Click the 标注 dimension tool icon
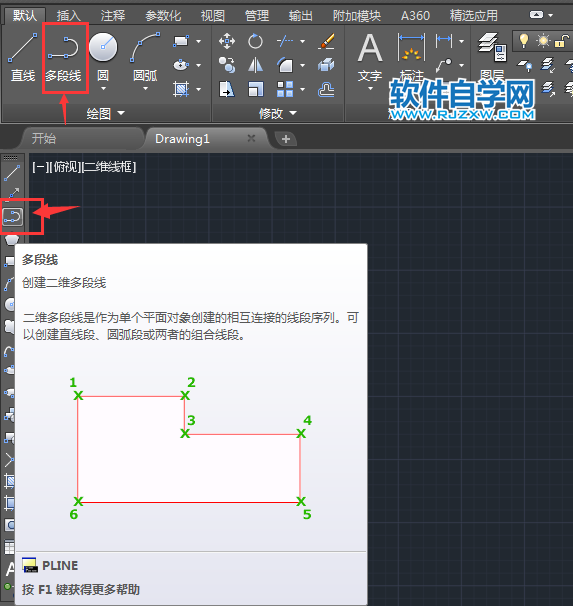This screenshot has height=606, width=573. click(x=411, y=48)
